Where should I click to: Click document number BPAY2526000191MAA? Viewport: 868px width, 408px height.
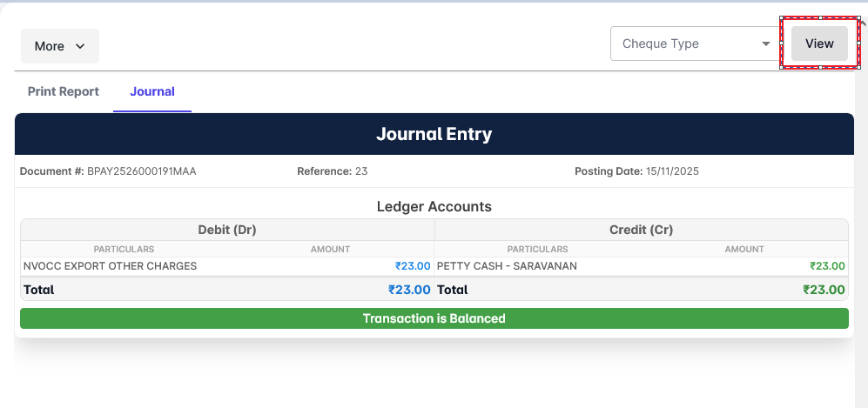(x=142, y=171)
